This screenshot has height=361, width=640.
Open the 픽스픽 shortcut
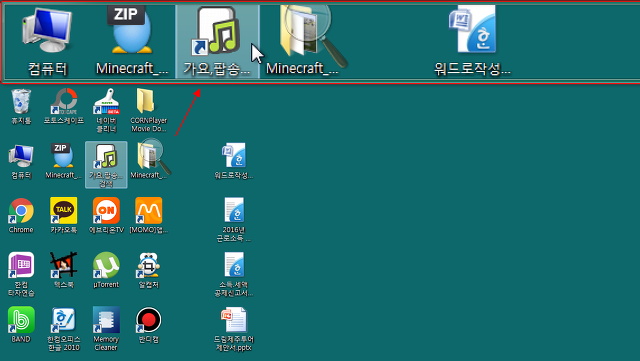point(64,270)
